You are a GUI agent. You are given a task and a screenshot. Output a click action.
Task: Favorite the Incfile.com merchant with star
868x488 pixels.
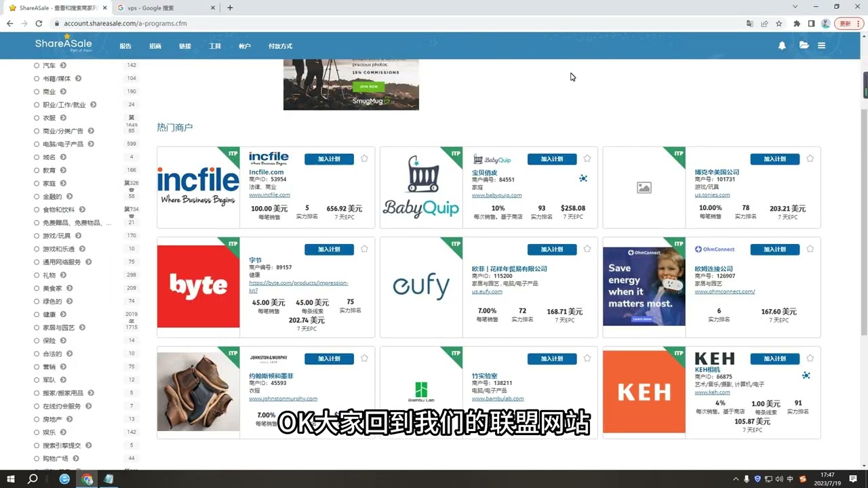[x=364, y=159]
